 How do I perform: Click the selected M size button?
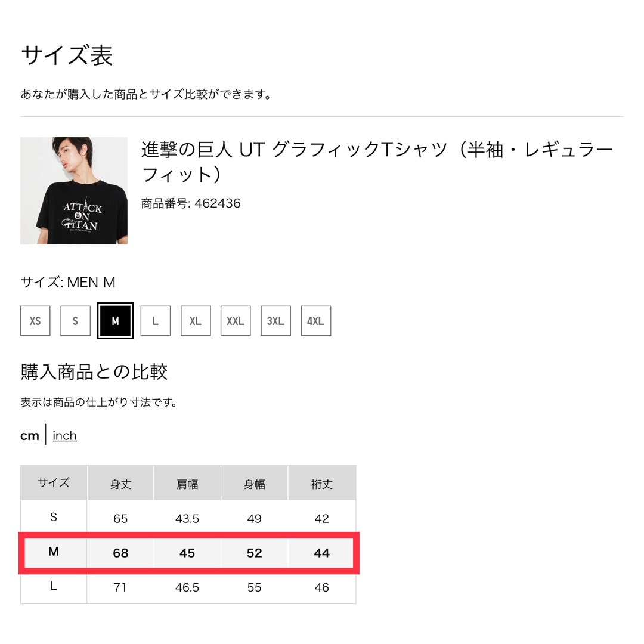116,321
